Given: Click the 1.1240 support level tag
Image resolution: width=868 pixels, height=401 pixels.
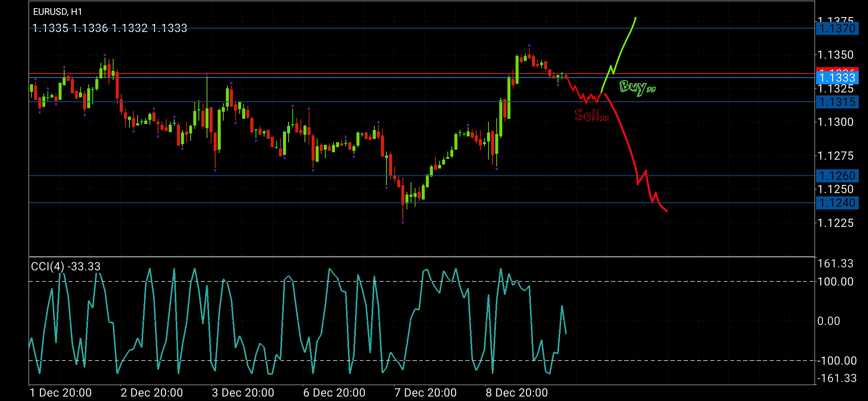Looking at the screenshot, I should coord(837,203).
